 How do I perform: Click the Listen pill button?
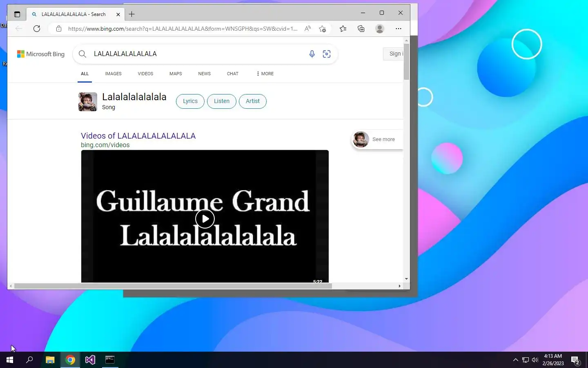point(222,101)
